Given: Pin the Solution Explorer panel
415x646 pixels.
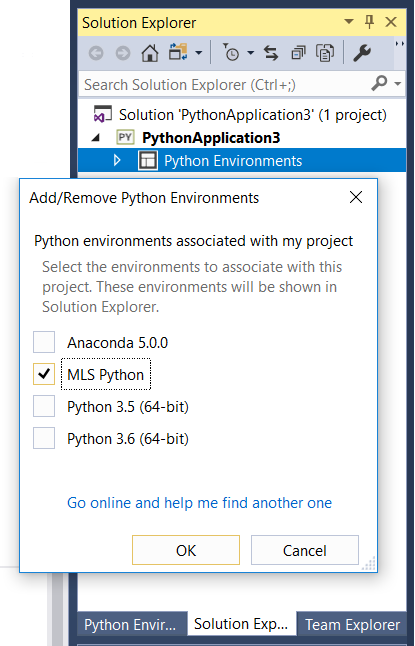Looking at the screenshot, I should click(369, 22).
